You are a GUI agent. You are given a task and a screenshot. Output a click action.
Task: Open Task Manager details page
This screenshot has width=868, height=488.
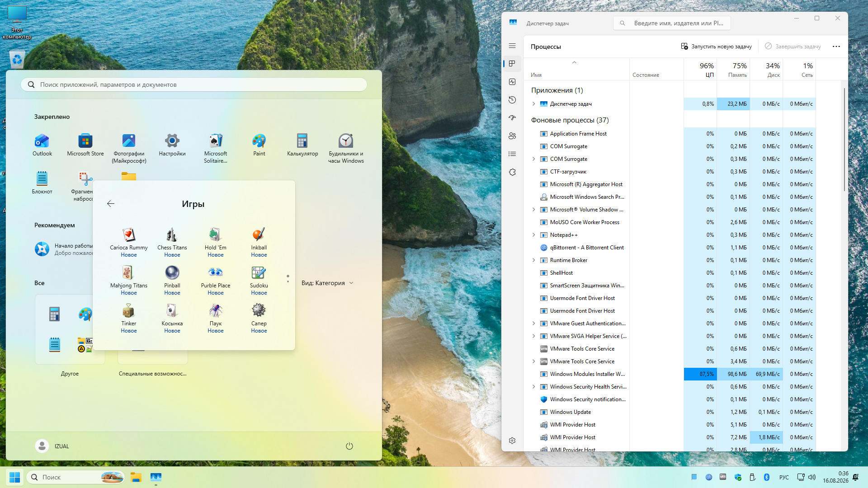point(512,154)
